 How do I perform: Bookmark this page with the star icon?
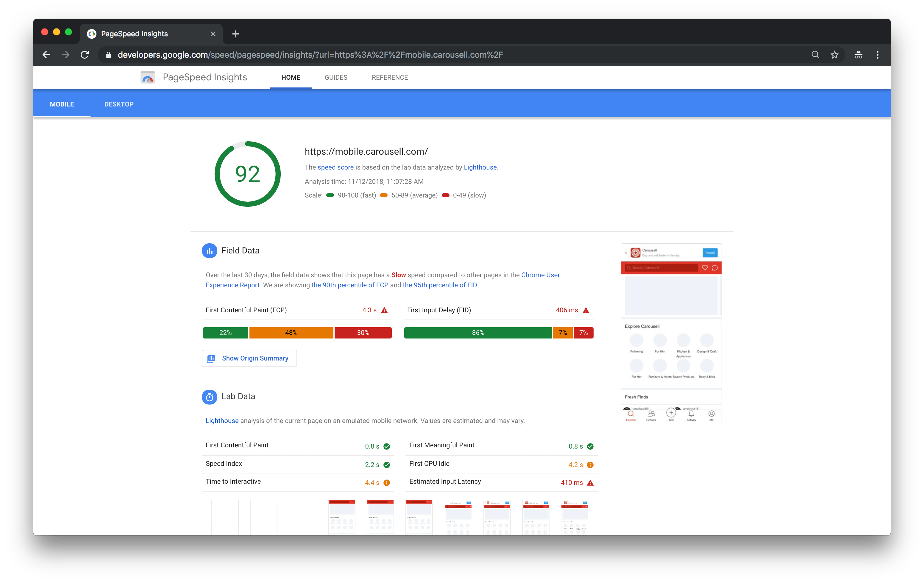pos(835,55)
